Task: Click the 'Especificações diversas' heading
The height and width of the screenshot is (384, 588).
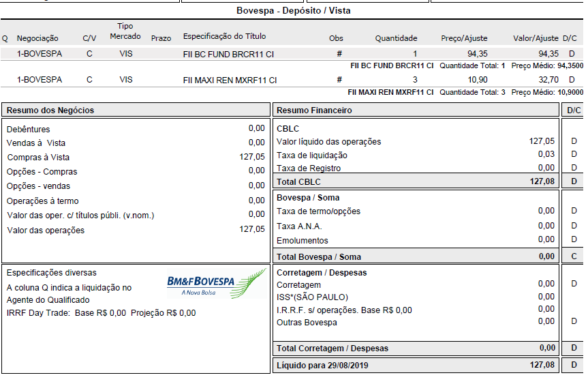Action: pos(51,273)
